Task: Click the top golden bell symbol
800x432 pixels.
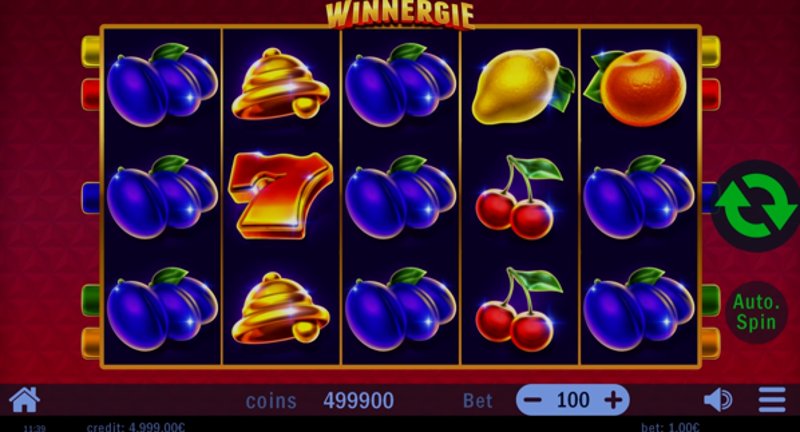Action: point(280,84)
